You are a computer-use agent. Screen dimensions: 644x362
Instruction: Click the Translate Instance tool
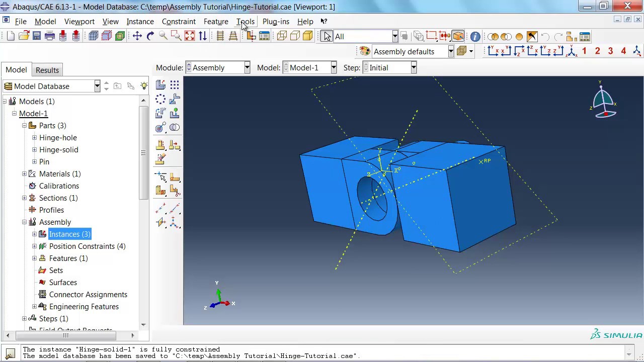(175, 99)
